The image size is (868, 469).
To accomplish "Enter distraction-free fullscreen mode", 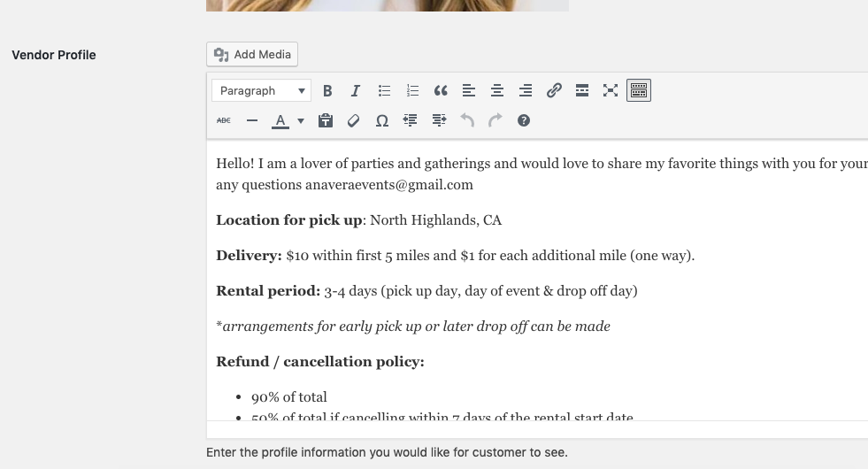I will point(611,90).
